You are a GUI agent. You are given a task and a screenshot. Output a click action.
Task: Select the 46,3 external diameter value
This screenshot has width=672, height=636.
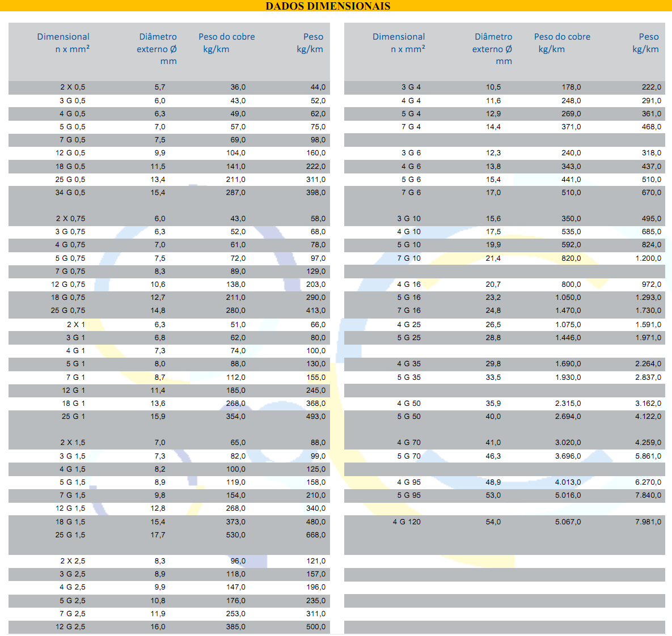click(493, 456)
